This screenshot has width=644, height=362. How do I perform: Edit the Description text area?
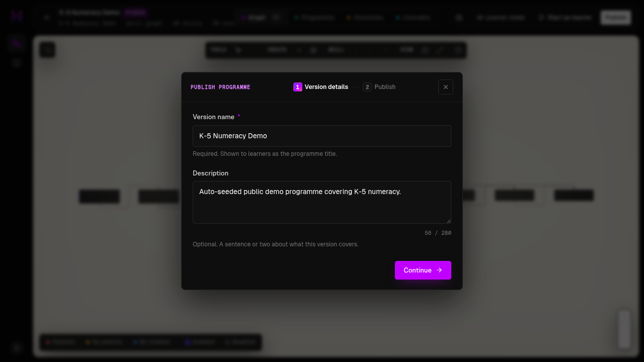coord(322,202)
